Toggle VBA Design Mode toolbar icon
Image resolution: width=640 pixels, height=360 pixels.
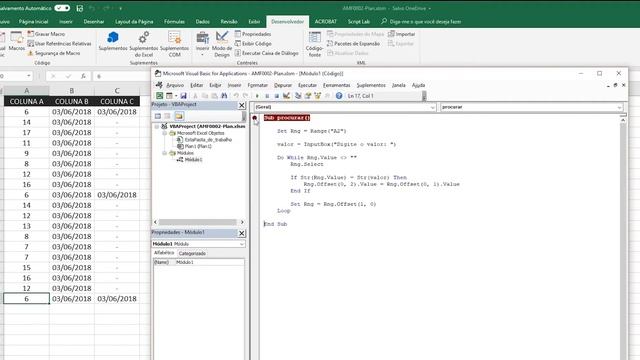coord(287,96)
